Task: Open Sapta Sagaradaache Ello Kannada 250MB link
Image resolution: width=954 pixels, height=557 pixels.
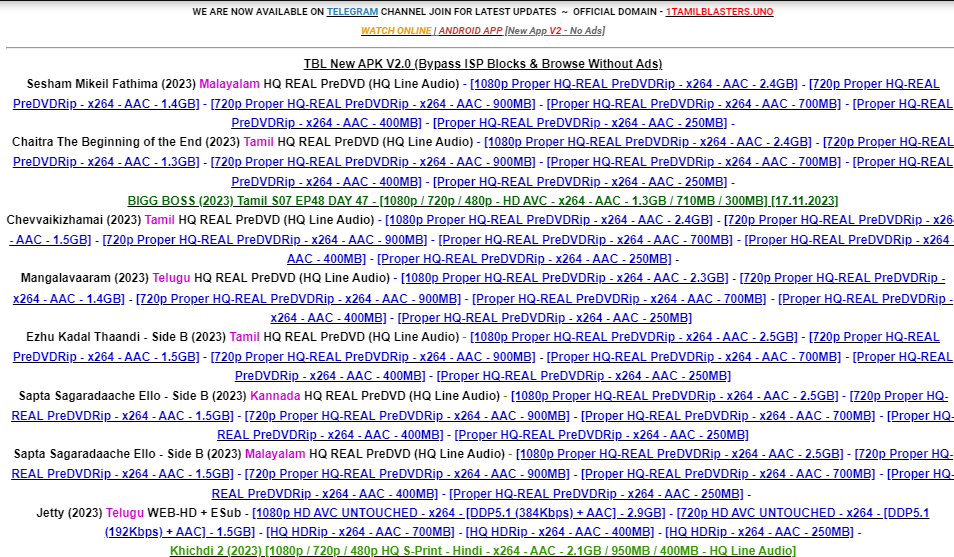Action: (x=601, y=435)
